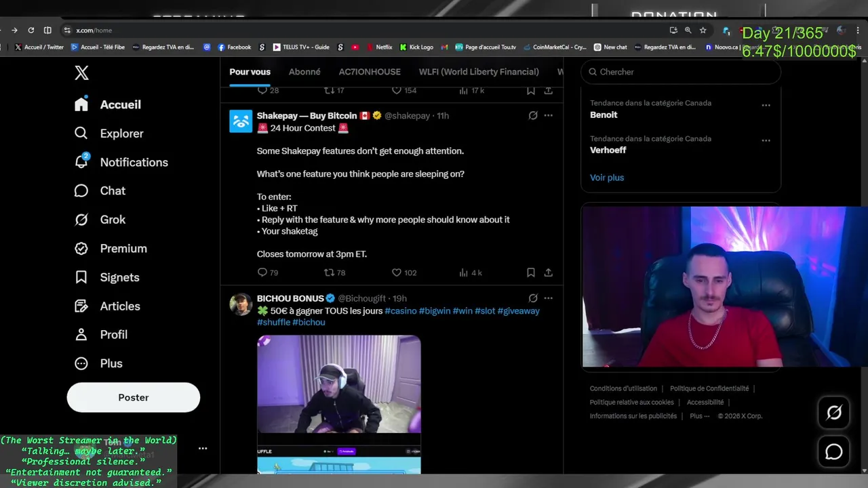
Task: Expand footer Plus ··· menu
Action: pyautogui.click(x=699, y=415)
